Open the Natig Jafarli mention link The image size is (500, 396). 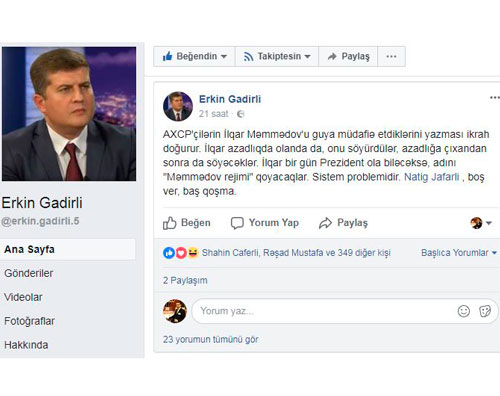pyautogui.click(x=431, y=177)
